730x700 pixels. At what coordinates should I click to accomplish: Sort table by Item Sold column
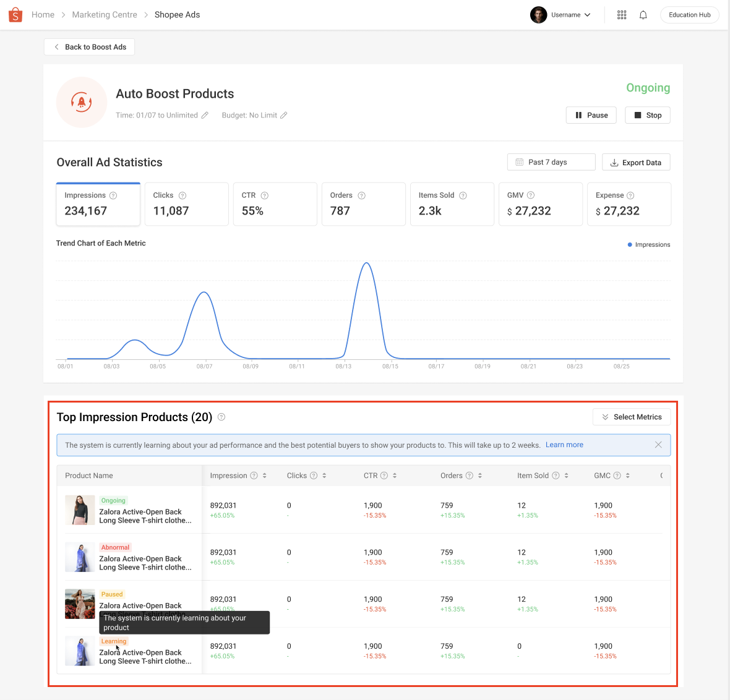pos(566,476)
